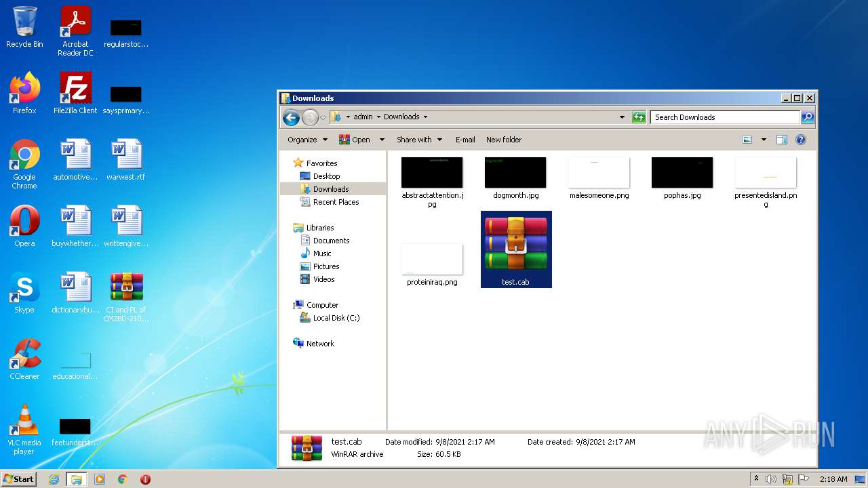The width and height of the screenshot is (868, 488).
Task: Click admin in the address breadcrumb
Action: (x=363, y=117)
